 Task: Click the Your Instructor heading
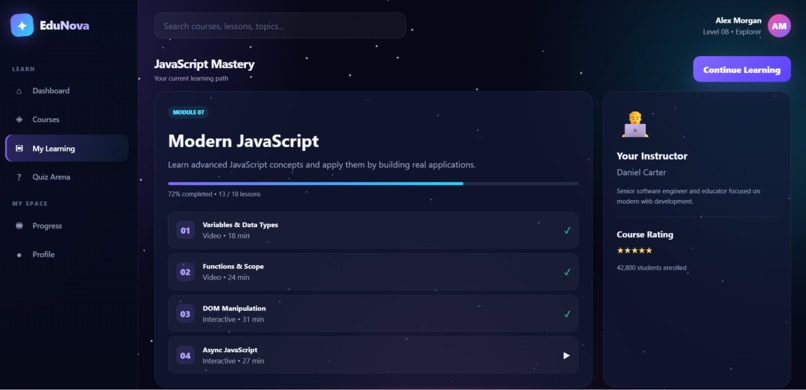coord(652,156)
